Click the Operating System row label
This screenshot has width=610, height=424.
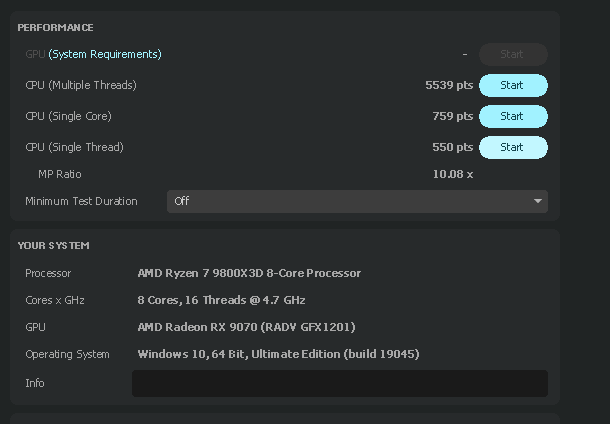pos(67,355)
